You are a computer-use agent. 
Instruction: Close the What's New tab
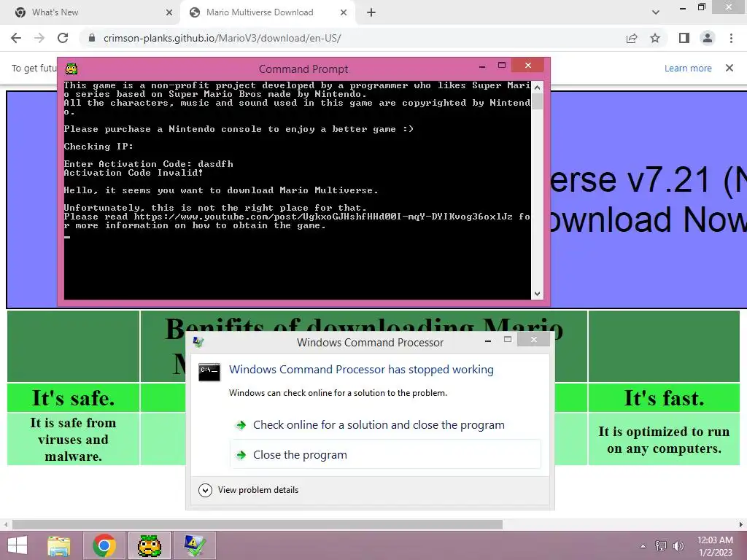[169, 12]
